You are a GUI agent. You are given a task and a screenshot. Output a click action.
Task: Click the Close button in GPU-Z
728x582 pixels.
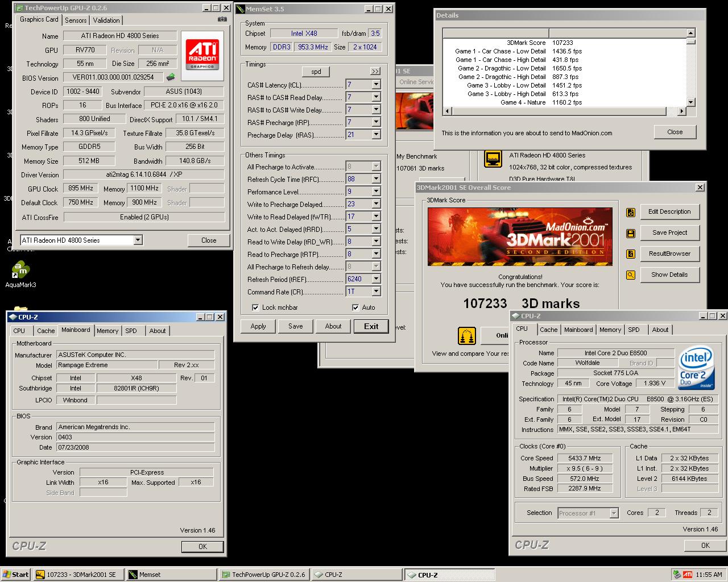click(209, 240)
